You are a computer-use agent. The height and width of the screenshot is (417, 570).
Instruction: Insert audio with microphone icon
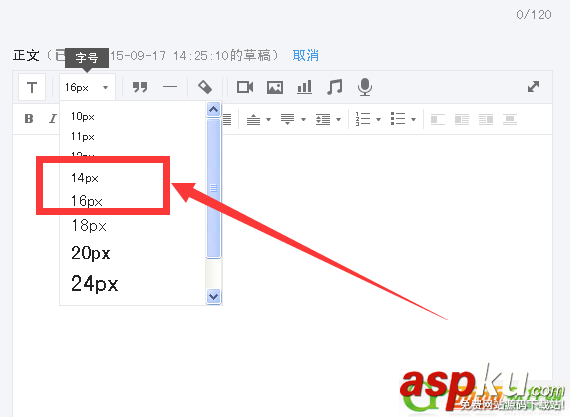pos(365,87)
